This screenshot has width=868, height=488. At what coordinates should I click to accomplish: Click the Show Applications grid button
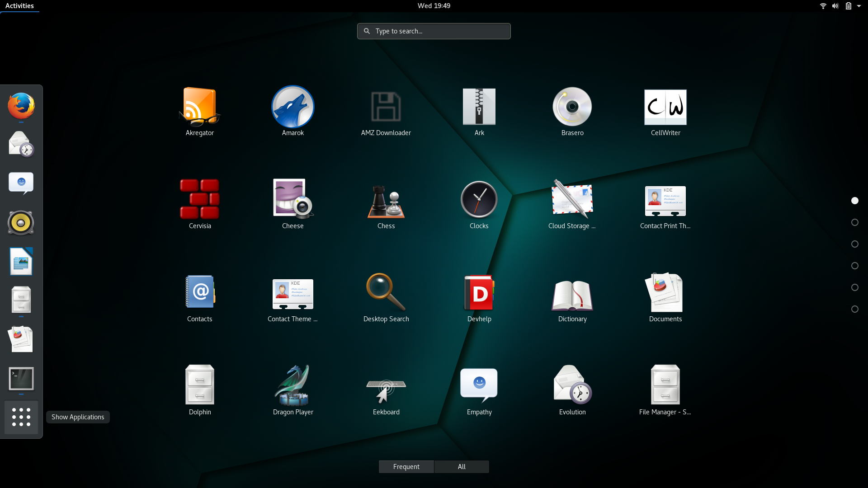[21, 417]
